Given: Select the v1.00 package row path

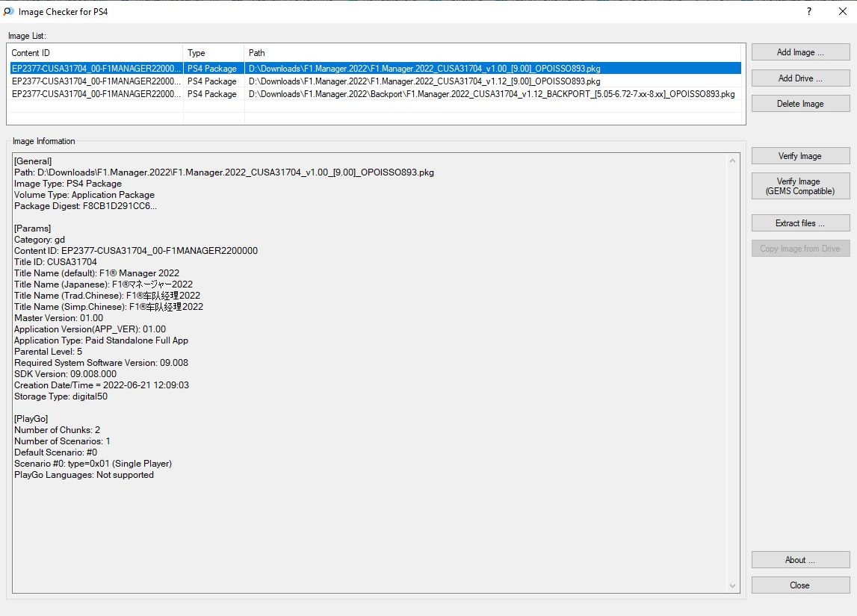Looking at the screenshot, I should pos(424,69).
